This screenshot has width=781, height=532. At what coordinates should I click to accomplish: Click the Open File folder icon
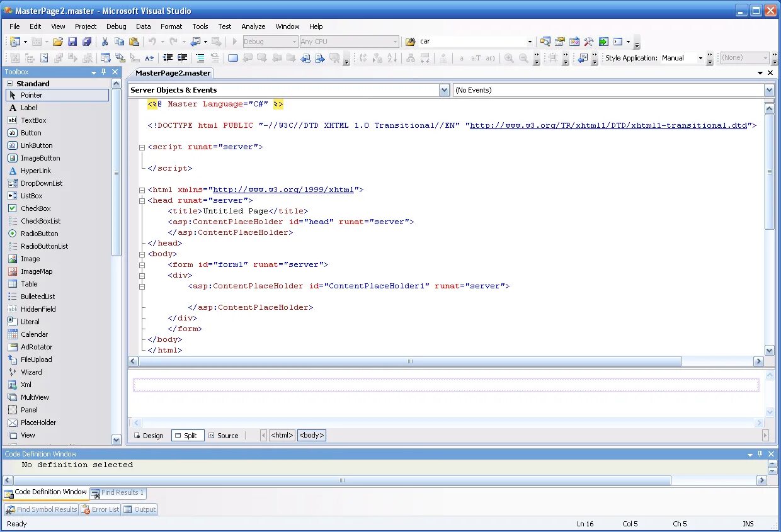[57, 42]
